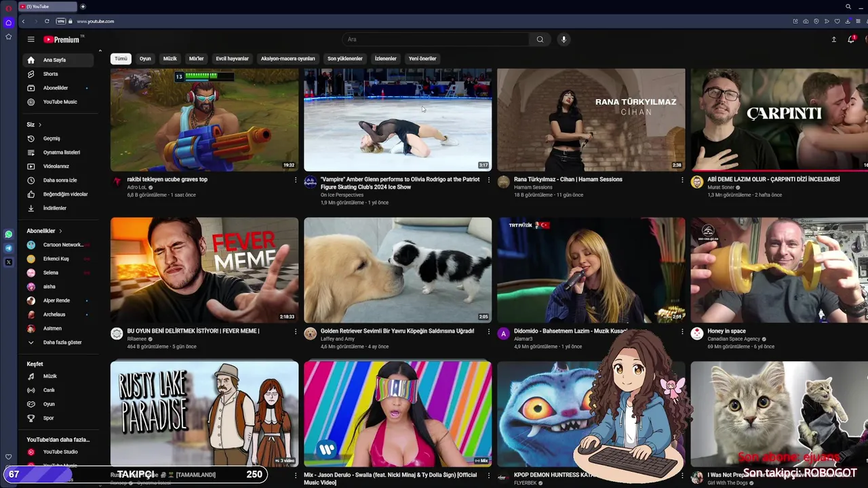The height and width of the screenshot is (488, 868).
Task: Open 'Hamam Sessions' channel name link
Action: coord(533,187)
